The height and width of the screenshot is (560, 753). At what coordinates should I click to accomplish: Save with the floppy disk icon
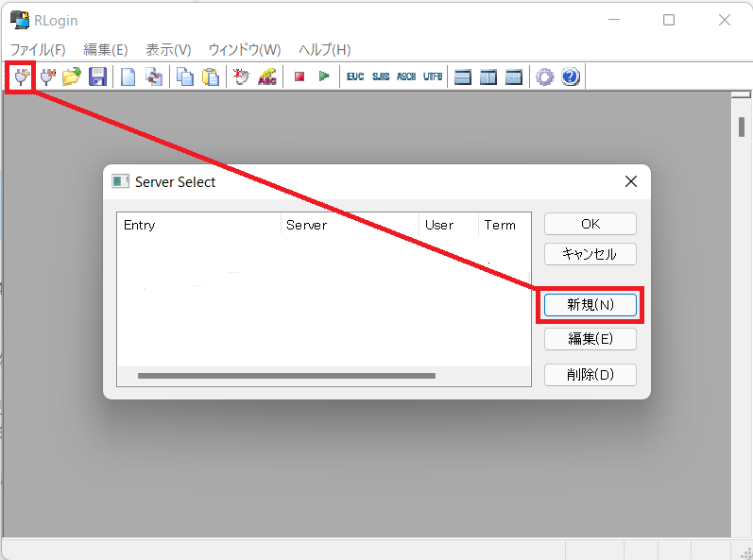98,76
